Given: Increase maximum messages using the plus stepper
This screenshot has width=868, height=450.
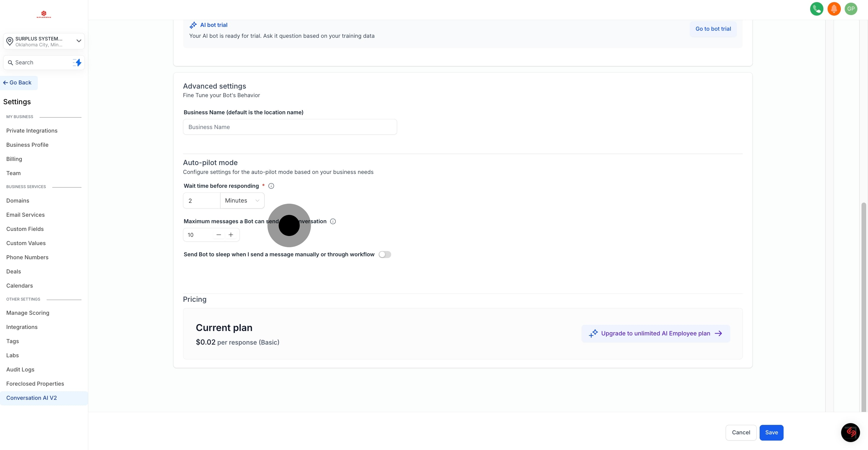Looking at the screenshot, I should (231, 235).
